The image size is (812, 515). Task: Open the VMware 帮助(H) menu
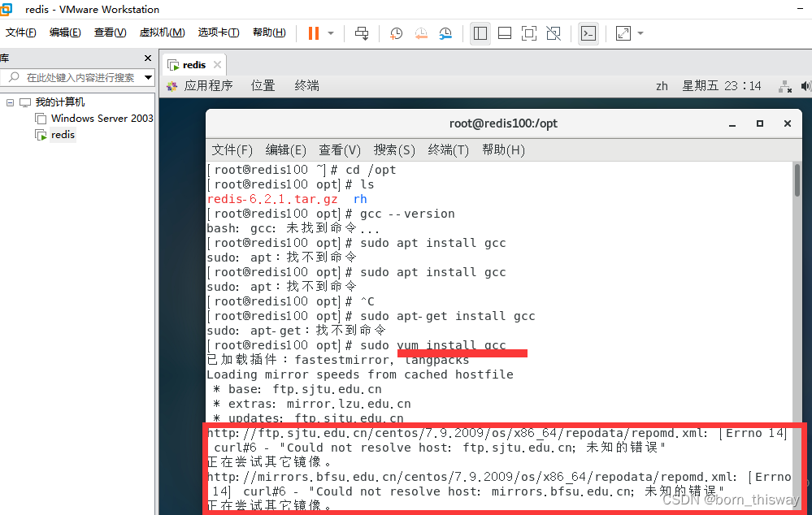tap(269, 32)
